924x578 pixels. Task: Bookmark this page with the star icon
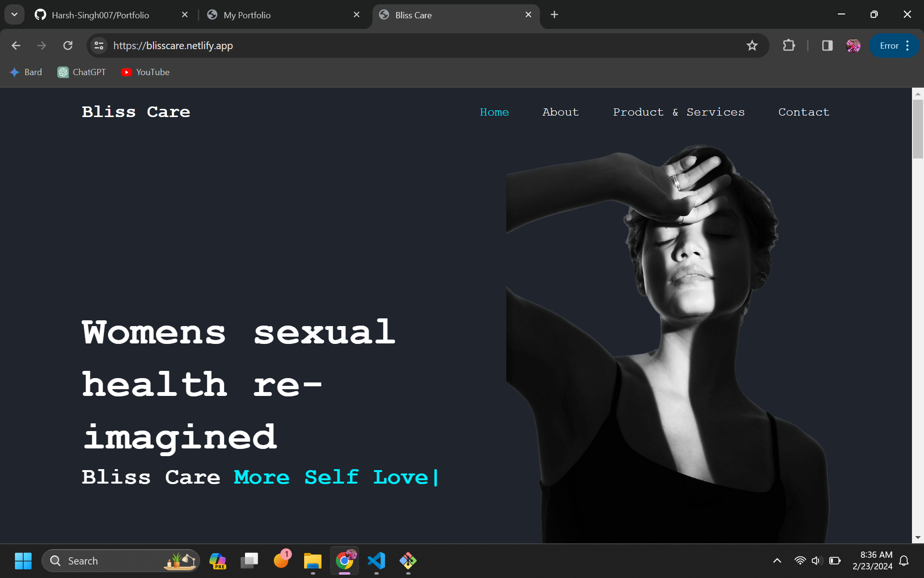752,46
